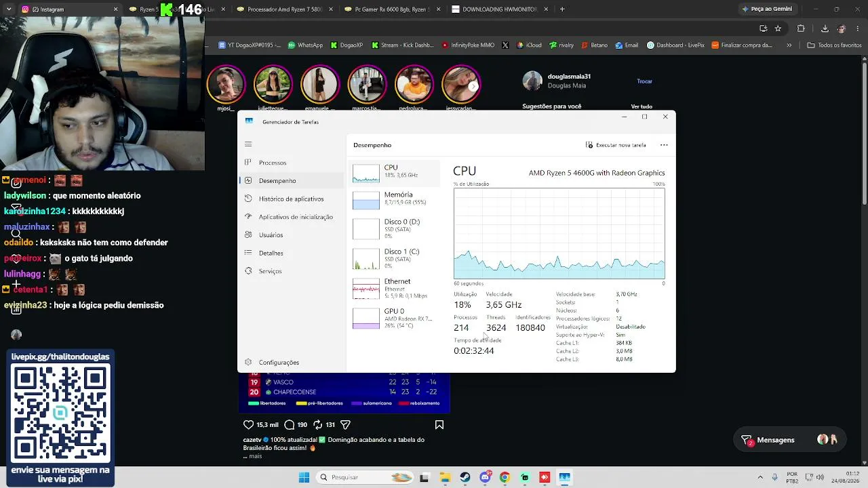Switch to DOWNLOADING HWMONITOR tab
The width and height of the screenshot is (868, 488).
pos(500,9)
